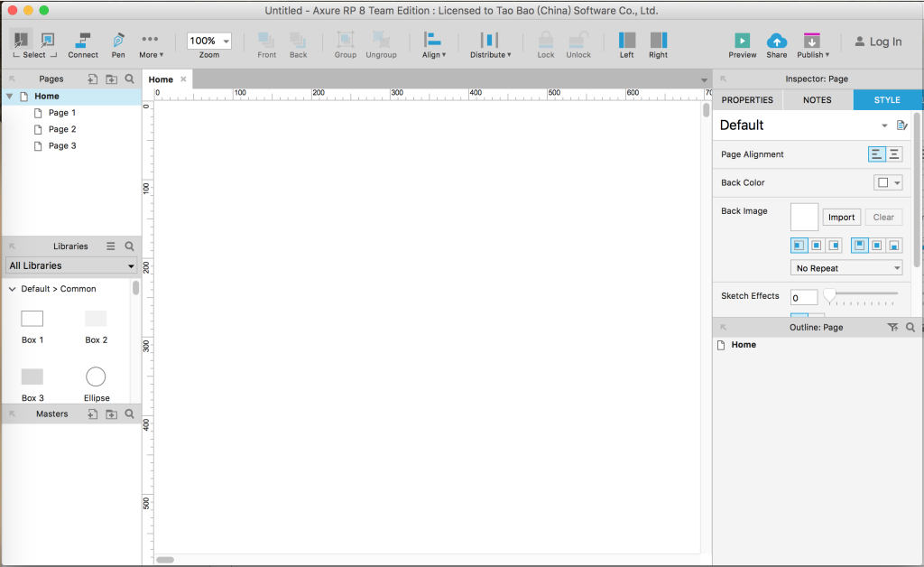Image resolution: width=924 pixels, height=567 pixels.
Task: Select the Contained selection mode tool
Action: click(47, 40)
